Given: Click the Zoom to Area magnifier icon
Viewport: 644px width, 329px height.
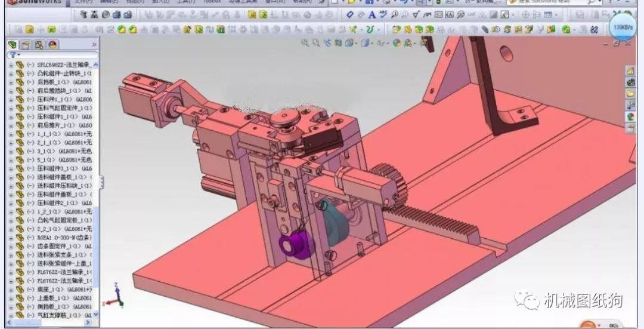Looking at the screenshot, I should (x=316, y=43).
